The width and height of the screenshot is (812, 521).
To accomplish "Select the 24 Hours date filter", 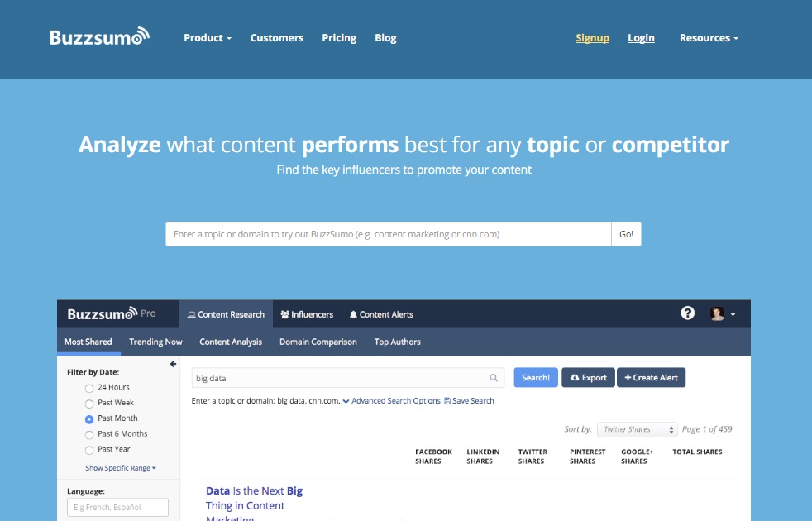I will 89,388.
